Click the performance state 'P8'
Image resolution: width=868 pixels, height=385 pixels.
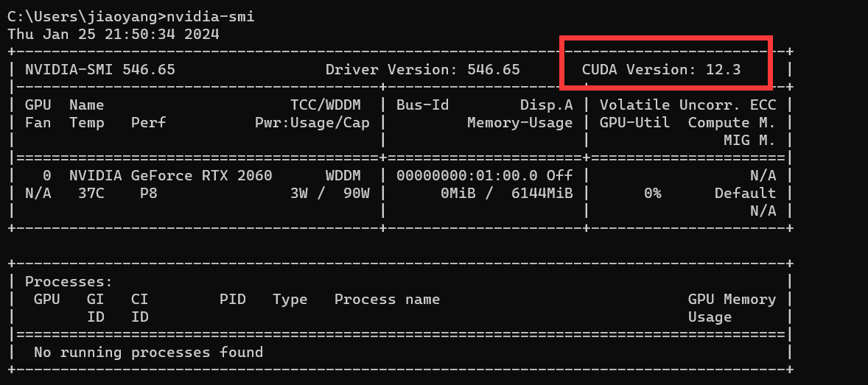coord(149,194)
